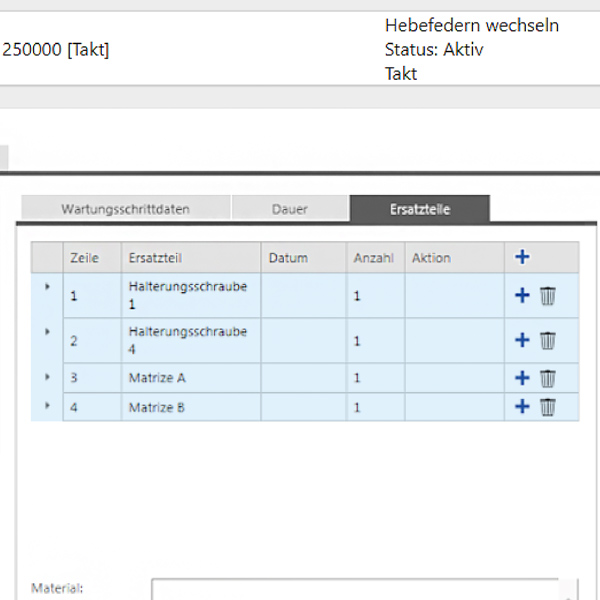Image resolution: width=600 pixels, height=600 pixels.
Task: Open the Dauer tab
Action: click(x=290, y=209)
